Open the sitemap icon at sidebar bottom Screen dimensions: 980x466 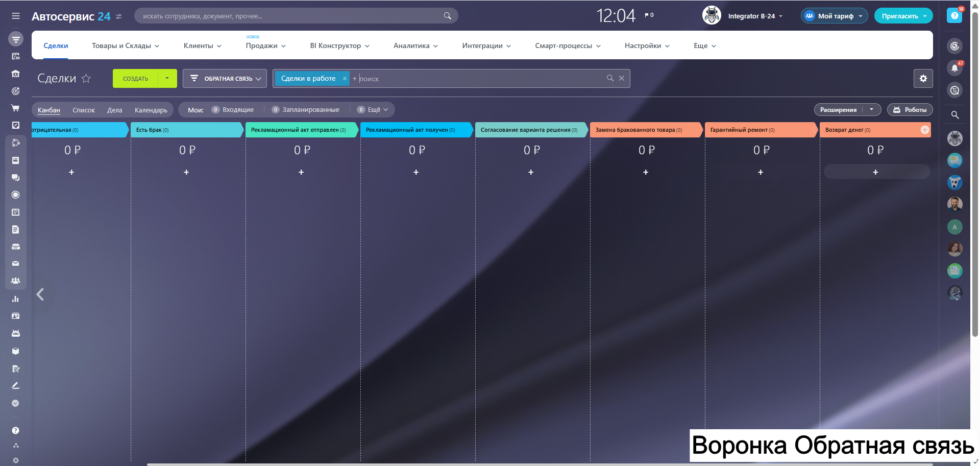[16, 446]
